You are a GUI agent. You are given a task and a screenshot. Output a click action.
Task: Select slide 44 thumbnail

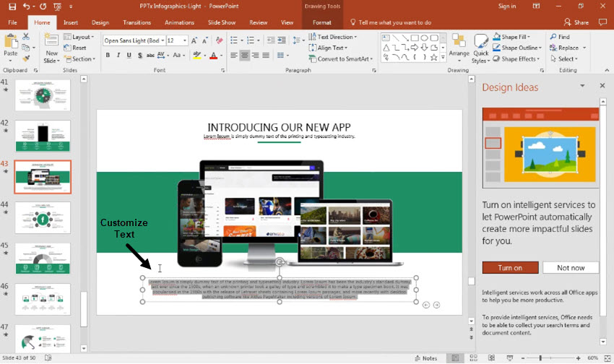point(43,218)
